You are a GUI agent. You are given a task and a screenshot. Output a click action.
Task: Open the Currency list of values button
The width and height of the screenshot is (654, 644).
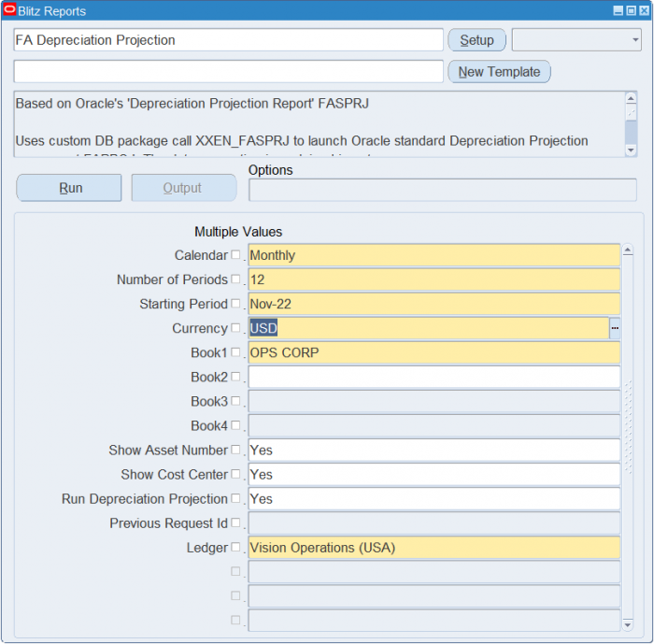[615, 328]
